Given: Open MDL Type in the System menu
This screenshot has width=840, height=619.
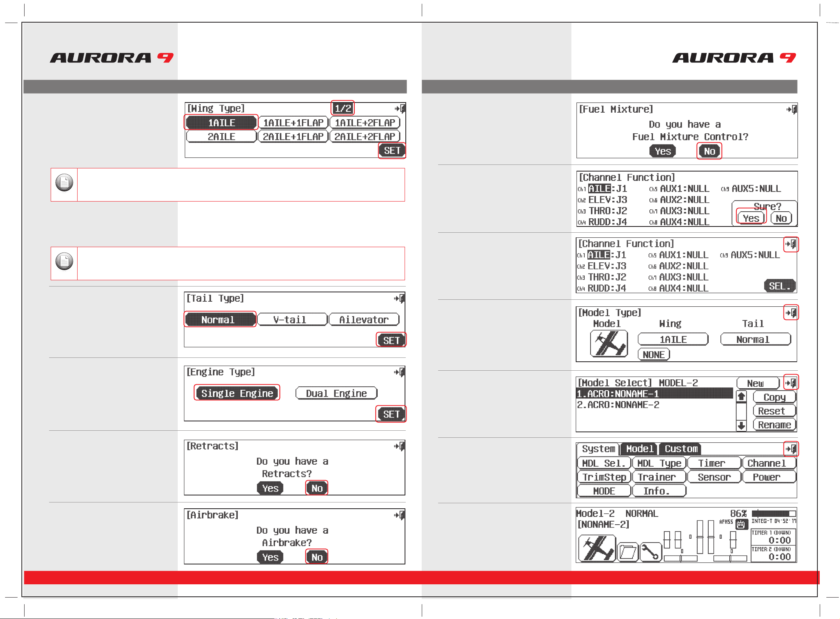Looking at the screenshot, I should pyautogui.click(x=660, y=463).
